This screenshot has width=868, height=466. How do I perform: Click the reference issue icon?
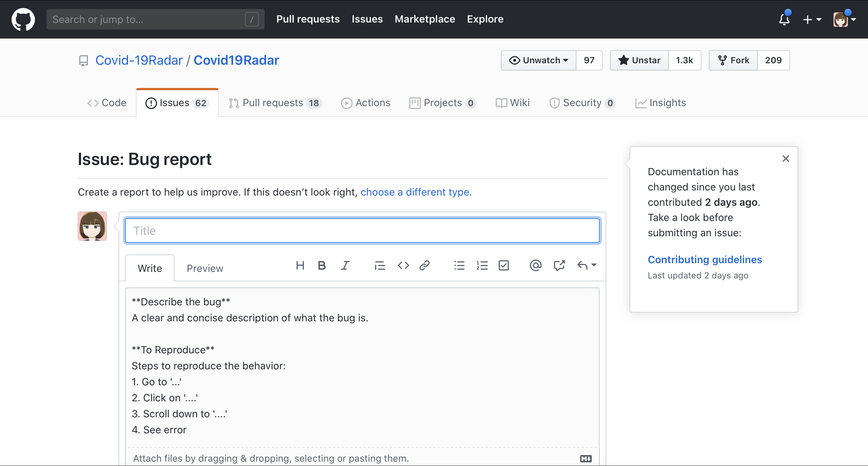[559, 266]
